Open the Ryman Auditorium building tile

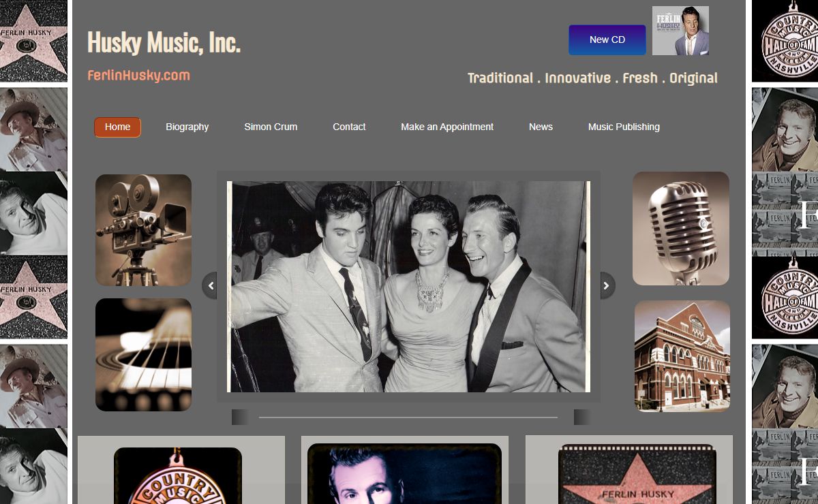coord(682,356)
